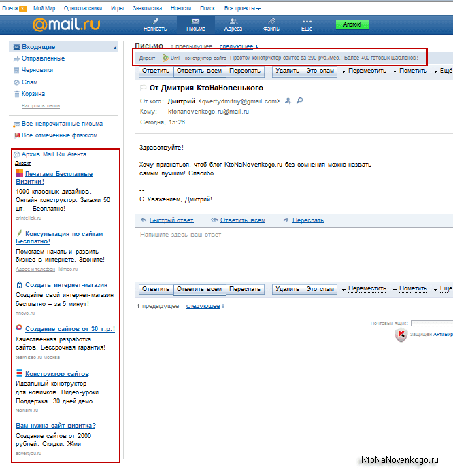
Task: Add sender to contacts icon
Action: 288,101
